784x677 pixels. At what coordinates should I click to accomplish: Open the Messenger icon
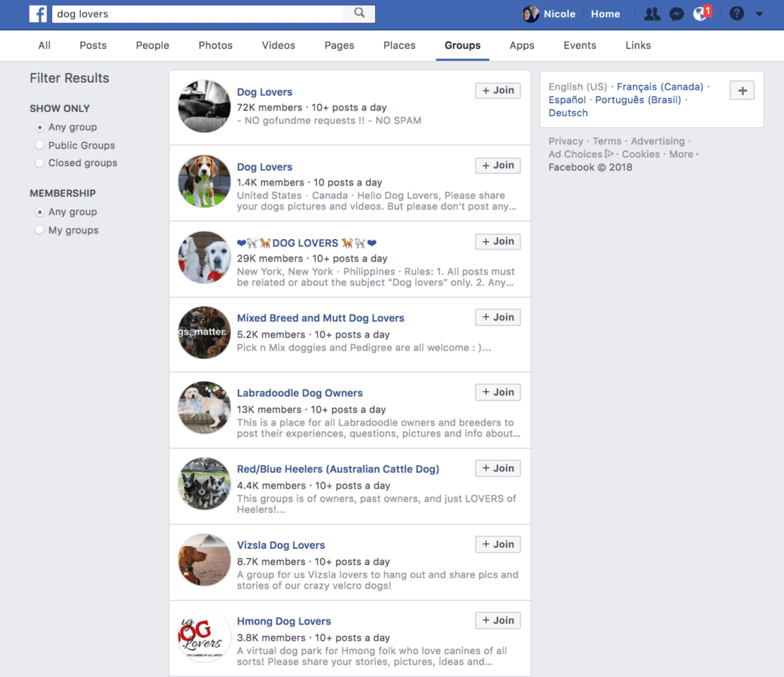coord(677,14)
